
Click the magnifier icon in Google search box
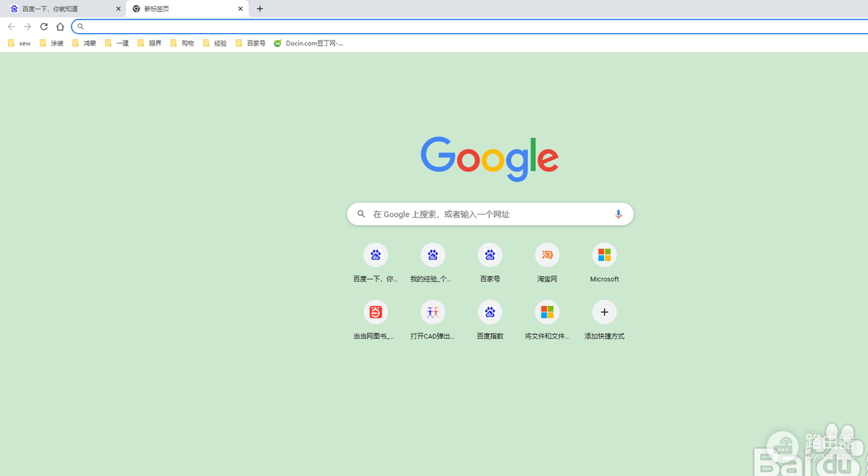[361, 214]
